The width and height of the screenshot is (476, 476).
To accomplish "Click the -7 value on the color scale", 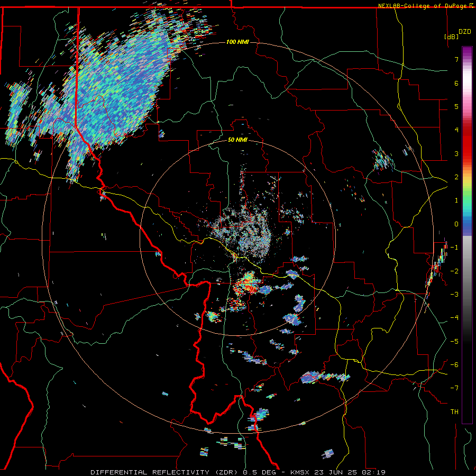I will [x=454, y=388].
